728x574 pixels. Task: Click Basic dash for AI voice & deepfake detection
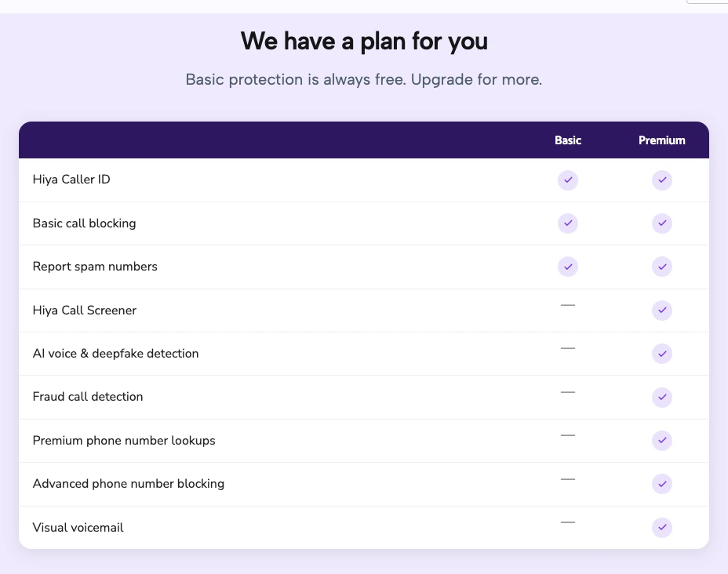pos(568,348)
